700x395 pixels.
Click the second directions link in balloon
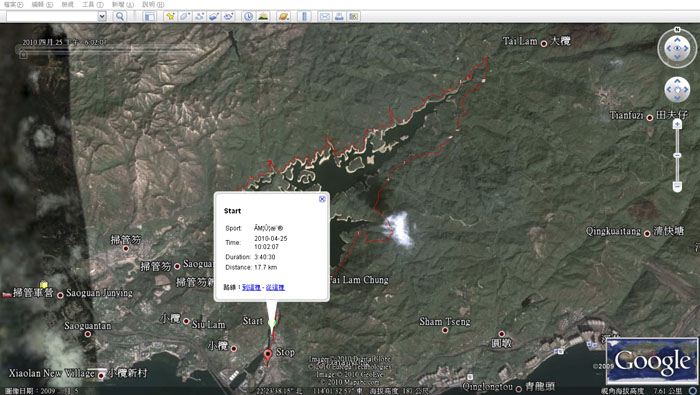[275, 287]
